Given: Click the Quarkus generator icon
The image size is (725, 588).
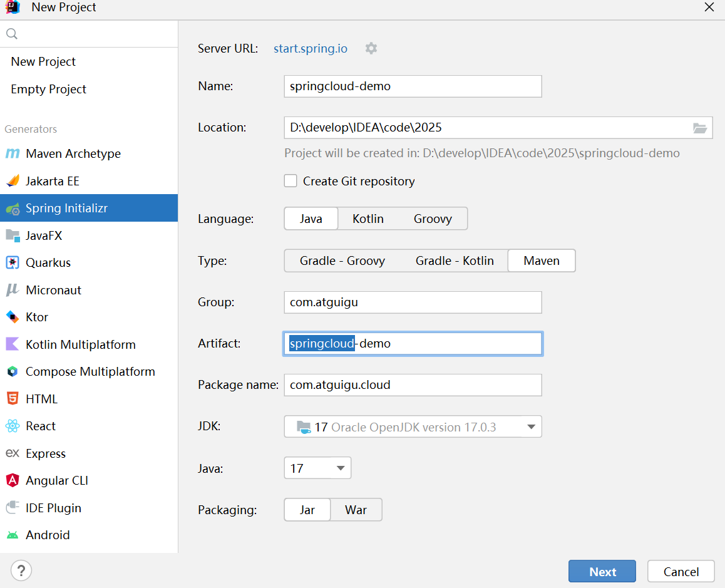Looking at the screenshot, I should pyautogui.click(x=13, y=263).
